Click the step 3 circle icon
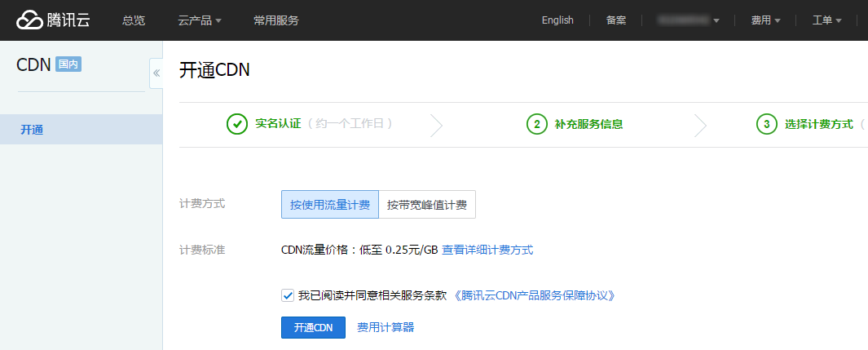 [767, 124]
